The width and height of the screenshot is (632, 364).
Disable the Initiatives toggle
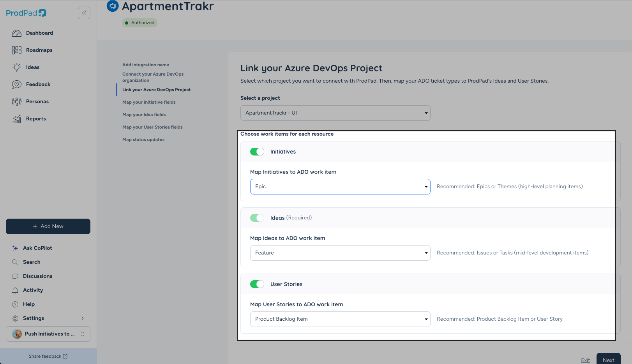click(257, 152)
